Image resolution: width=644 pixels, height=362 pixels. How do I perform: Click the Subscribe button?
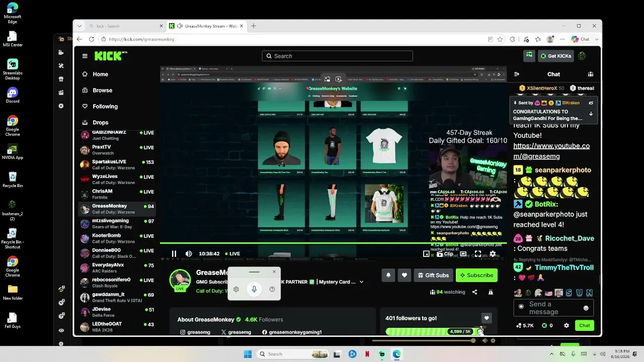click(476, 275)
